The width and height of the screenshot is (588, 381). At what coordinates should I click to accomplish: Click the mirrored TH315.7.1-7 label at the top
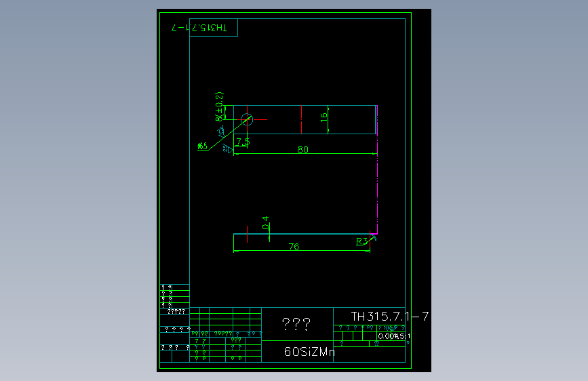coord(199,28)
